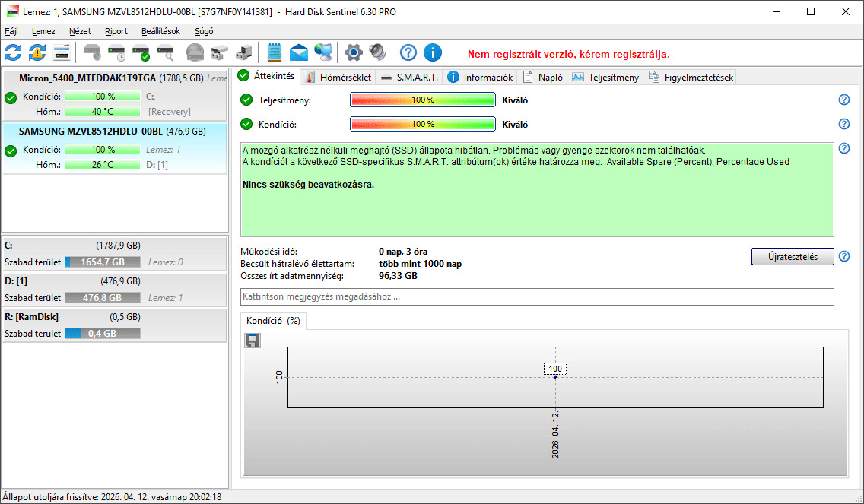864x504 pixels.
Task: Open the Súgó menu
Action: [204, 31]
